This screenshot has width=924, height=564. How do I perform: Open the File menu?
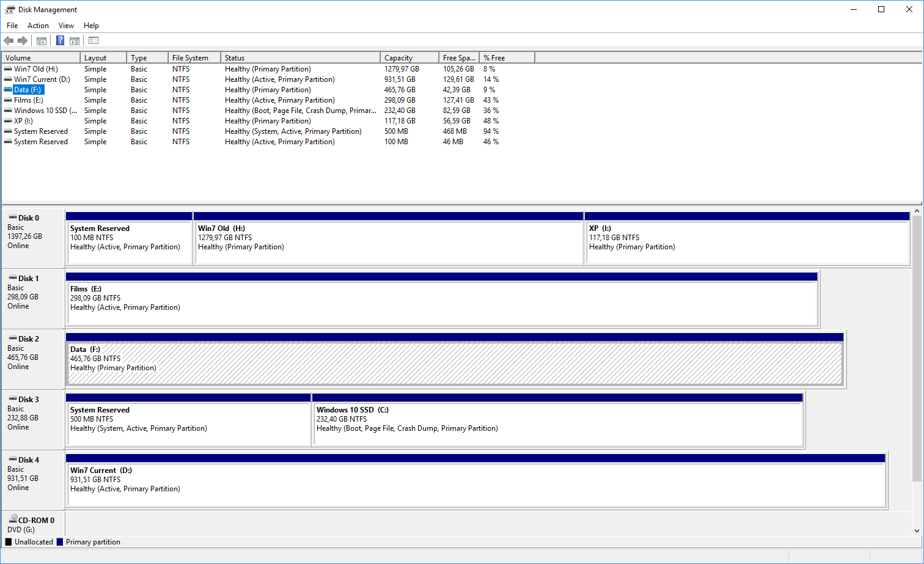[12, 25]
